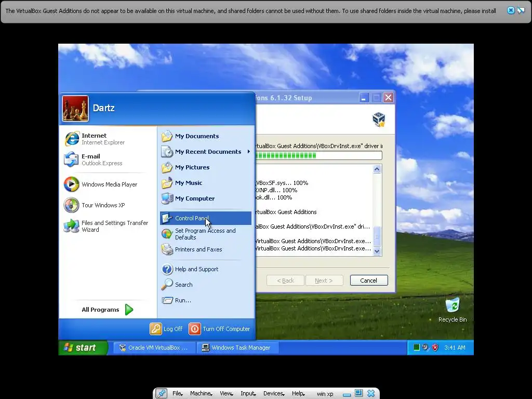Click the VirtualBox cube logo in Setup

pos(379,119)
